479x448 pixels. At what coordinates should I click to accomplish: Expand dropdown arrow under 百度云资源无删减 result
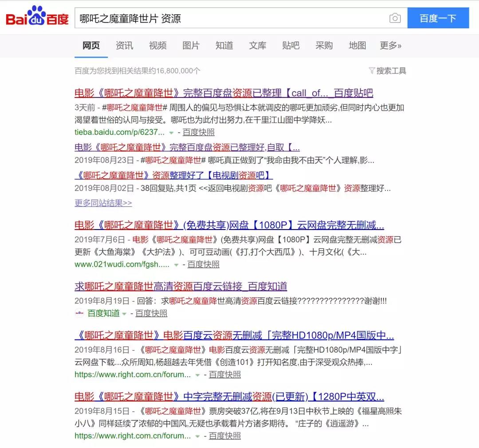pos(198,375)
